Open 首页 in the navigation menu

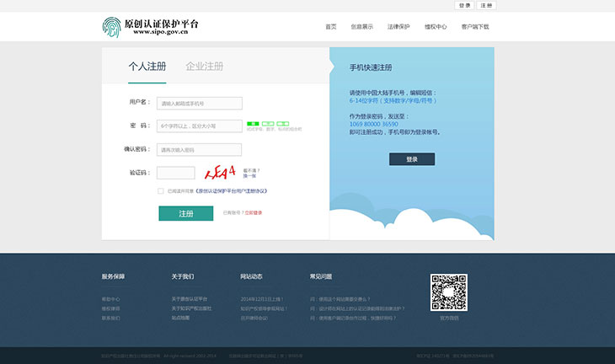click(331, 27)
